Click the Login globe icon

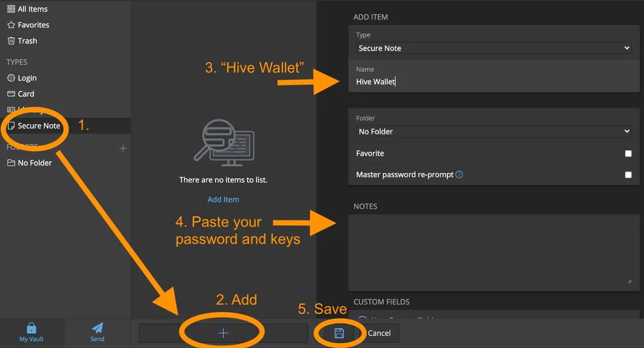(11, 78)
